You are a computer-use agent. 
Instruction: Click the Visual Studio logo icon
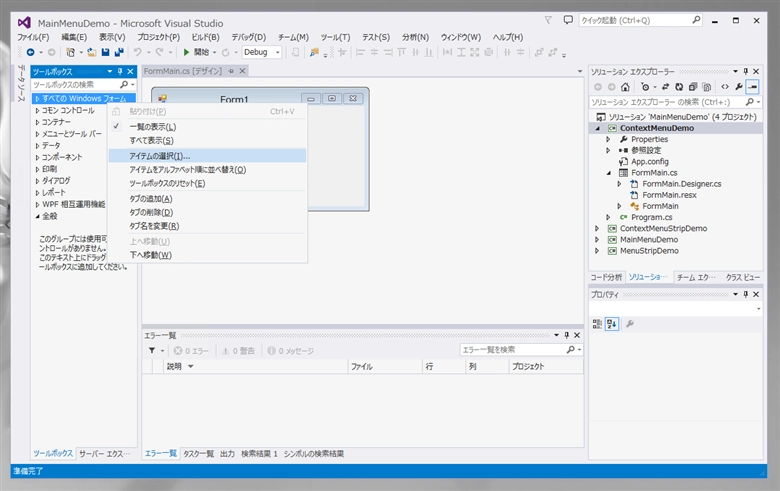click(24, 23)
